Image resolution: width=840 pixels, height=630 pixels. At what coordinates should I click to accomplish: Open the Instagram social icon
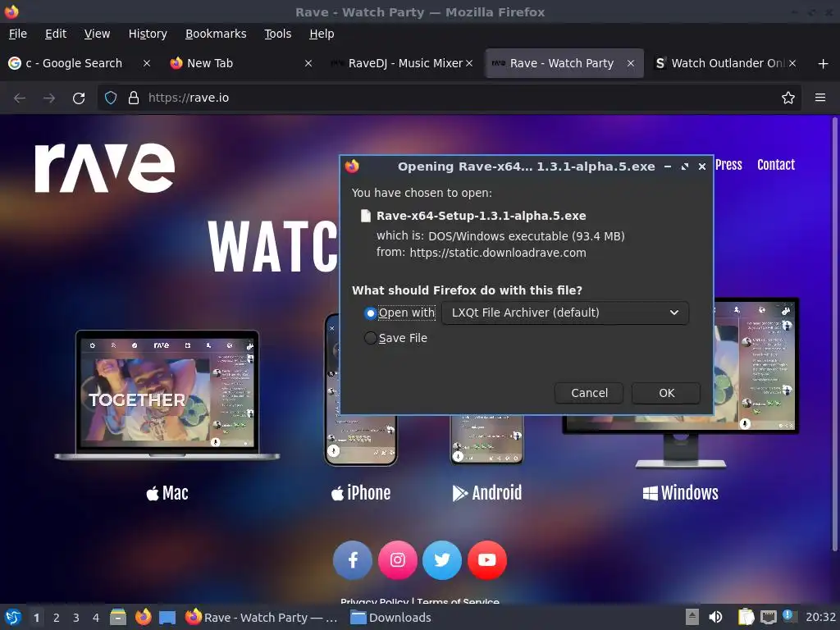(398, 560)
